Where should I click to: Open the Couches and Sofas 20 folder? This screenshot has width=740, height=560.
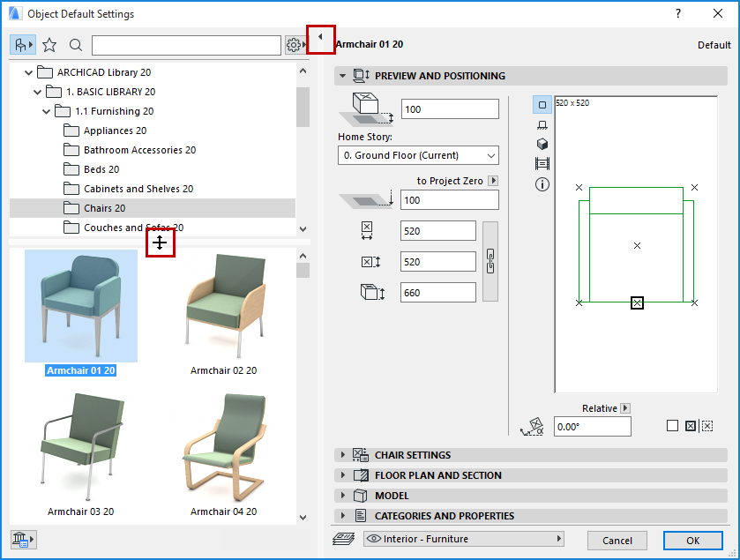[123, 228]
